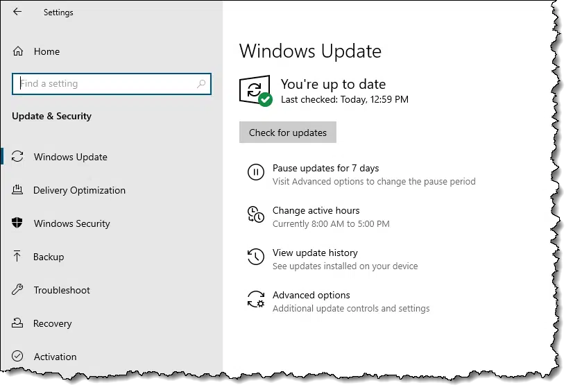573x392 pixels.
Task: Click "You're up to date" status text
Action: click(333, 85)
